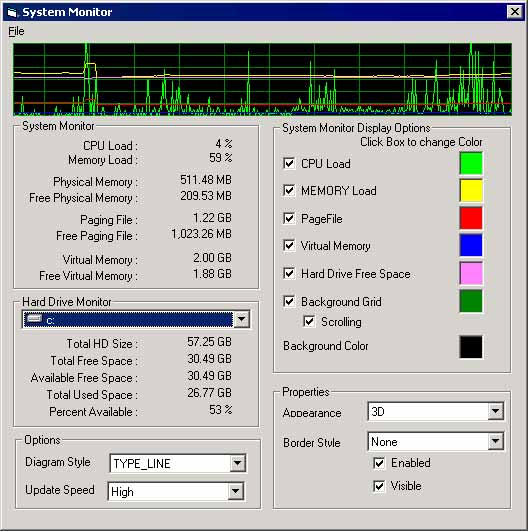Viewport: 528px width, 531px height.
Task: Change the Virtual Memory blue color box
Action: (471, 245)
